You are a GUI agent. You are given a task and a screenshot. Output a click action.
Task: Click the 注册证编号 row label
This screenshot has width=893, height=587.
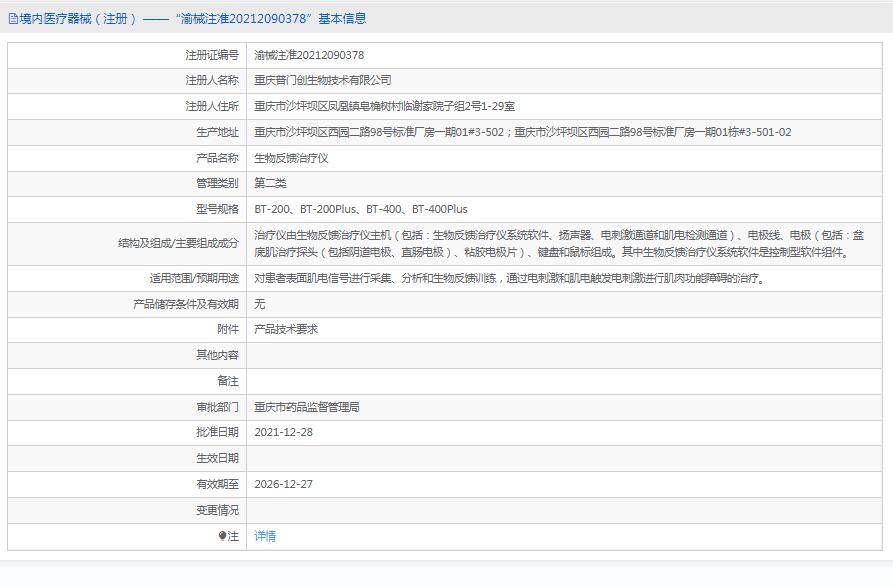pyautogui.click(x=211, y=55)
